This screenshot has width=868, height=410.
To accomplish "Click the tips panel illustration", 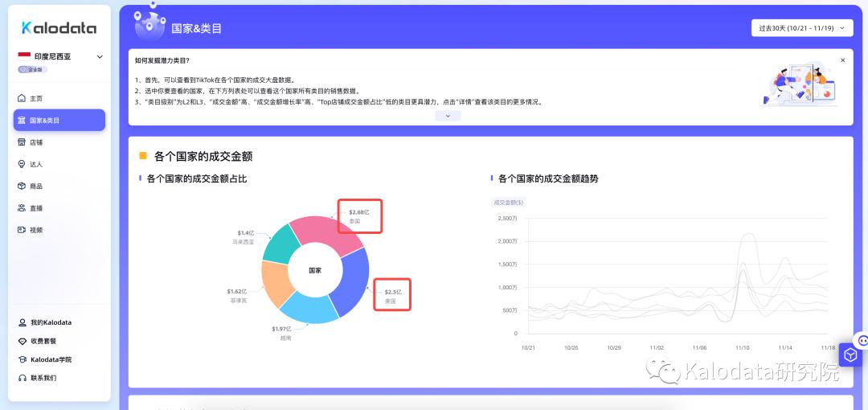I will [x=800, y=85].
